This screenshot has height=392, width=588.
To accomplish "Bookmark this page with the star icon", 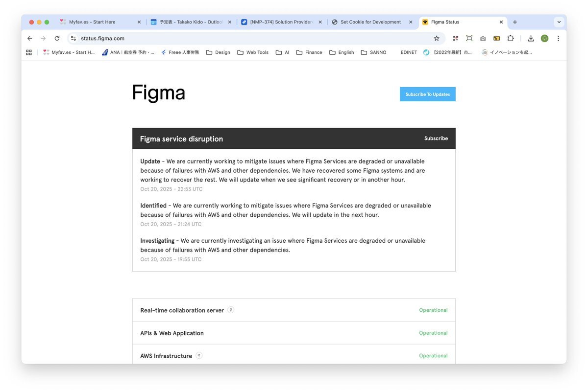I will coord(437,38).
